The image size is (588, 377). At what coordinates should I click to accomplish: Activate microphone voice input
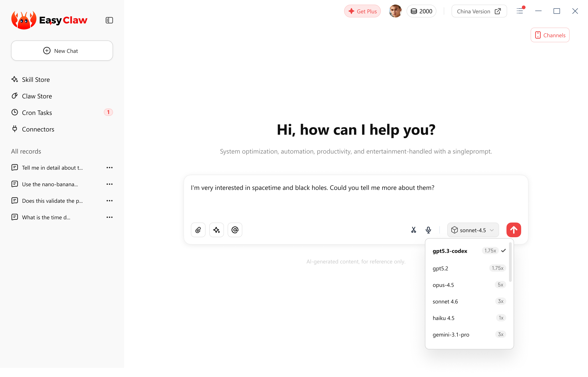click(428, 230)
